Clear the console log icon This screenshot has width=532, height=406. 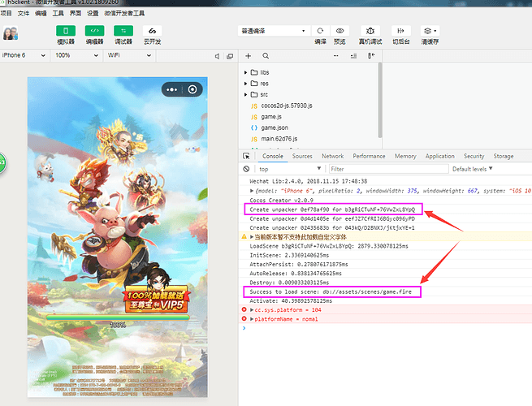246,169
